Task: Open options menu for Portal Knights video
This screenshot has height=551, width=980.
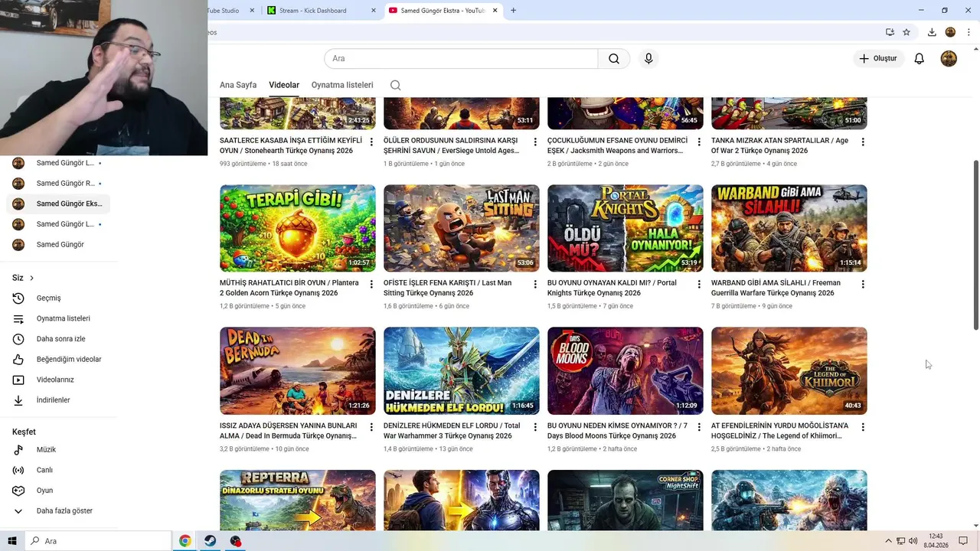Action: pos(699,284)
